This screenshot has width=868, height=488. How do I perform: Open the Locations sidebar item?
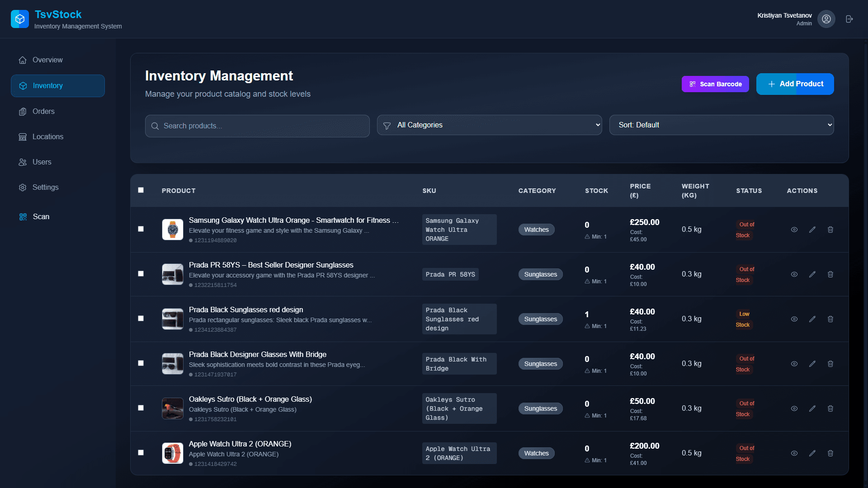[x=47, y=137]
